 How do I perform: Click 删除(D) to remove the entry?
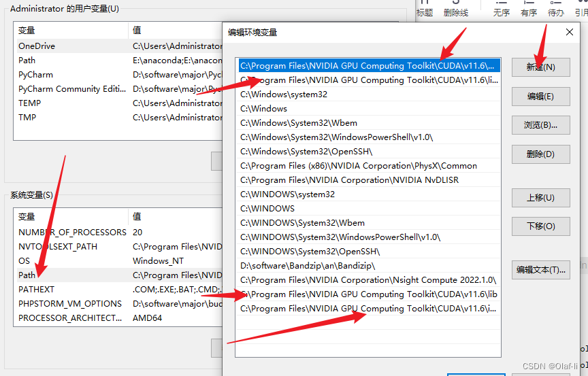[x=541, y=154]
